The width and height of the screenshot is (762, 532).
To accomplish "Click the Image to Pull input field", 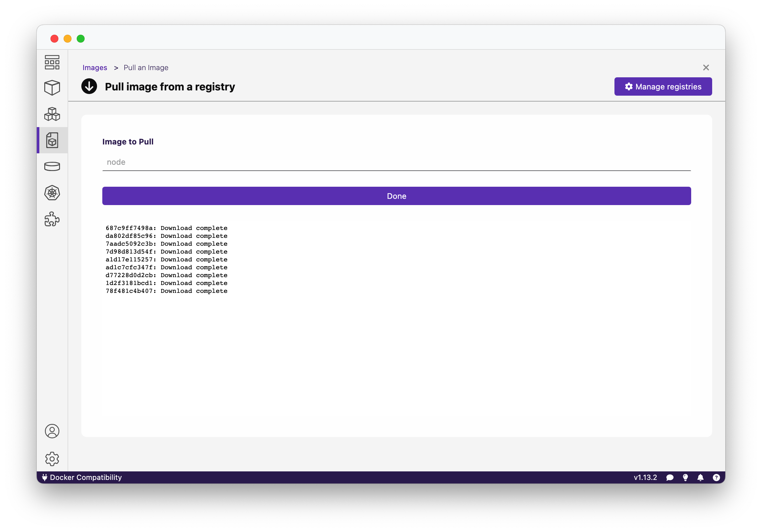I will [x=397, y=162].
